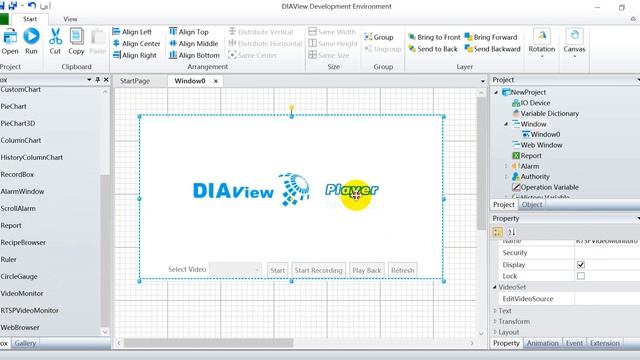Image resolution: width=640 pixels, height=360 pixels.
Task: Expand the Authority tree node
Action: coord(506,177)
